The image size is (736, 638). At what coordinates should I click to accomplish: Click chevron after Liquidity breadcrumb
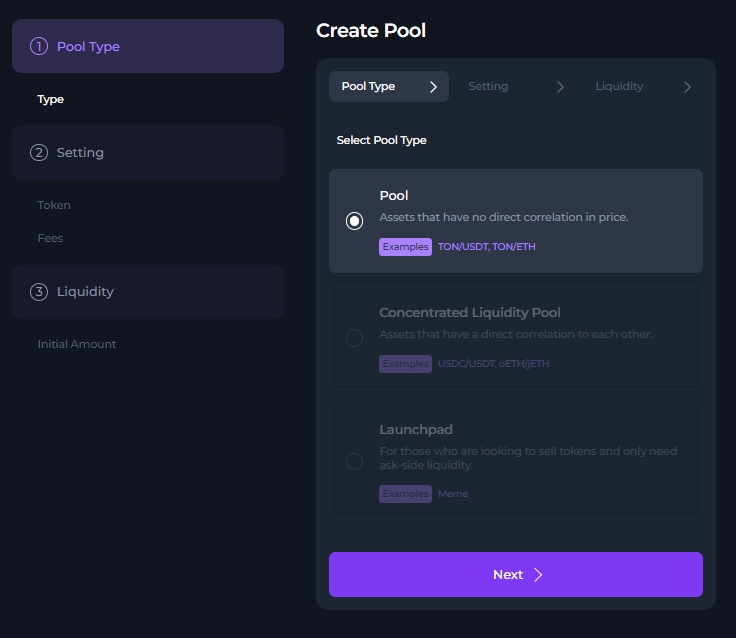[687, 87]
